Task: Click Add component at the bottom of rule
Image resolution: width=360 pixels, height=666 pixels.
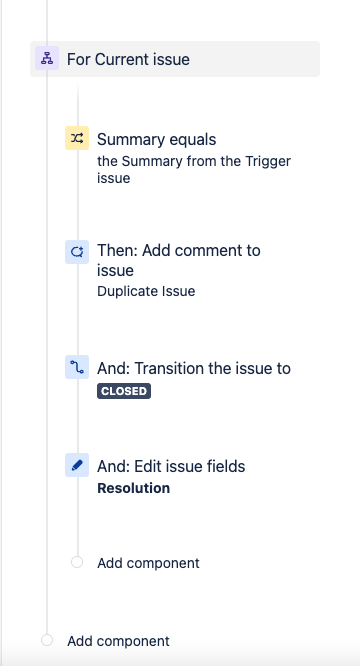Action: 118,641
